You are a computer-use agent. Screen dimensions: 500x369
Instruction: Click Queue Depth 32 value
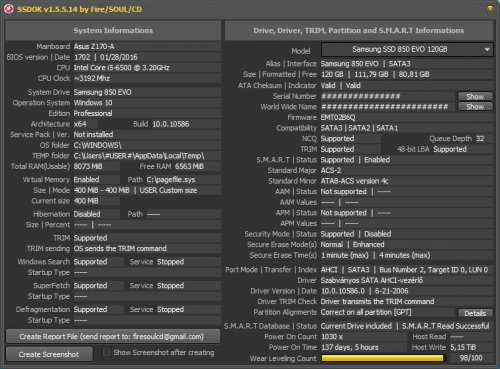click(x=480, y=139)
